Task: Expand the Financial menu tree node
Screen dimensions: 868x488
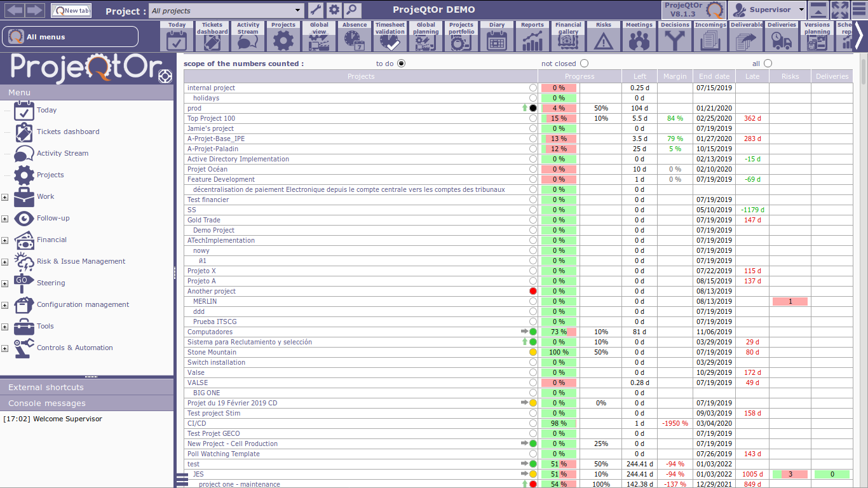Action: pos(5,241)
